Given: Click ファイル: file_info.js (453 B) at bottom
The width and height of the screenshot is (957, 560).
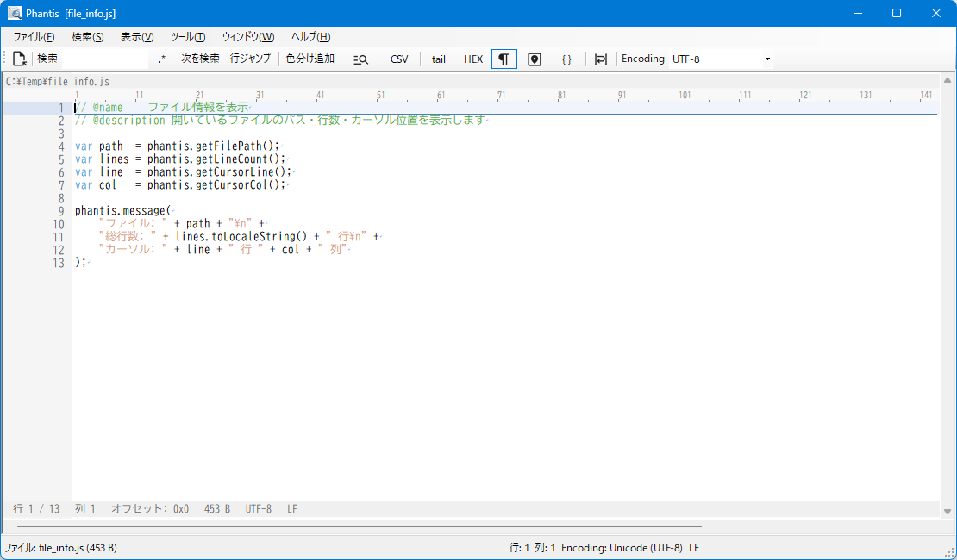Looking at the screenshot, I should (60, 548).
